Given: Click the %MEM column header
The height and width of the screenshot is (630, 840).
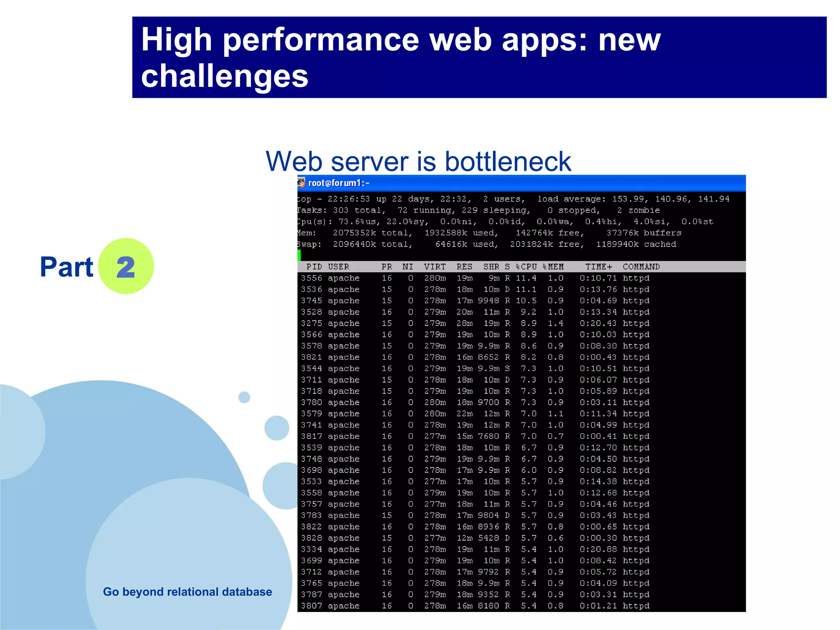Looking at the screenshot, I should 553,267.
